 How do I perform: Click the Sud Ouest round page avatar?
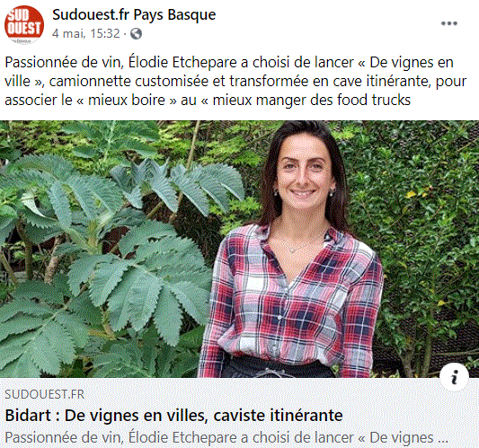click(x=24, y=25)
